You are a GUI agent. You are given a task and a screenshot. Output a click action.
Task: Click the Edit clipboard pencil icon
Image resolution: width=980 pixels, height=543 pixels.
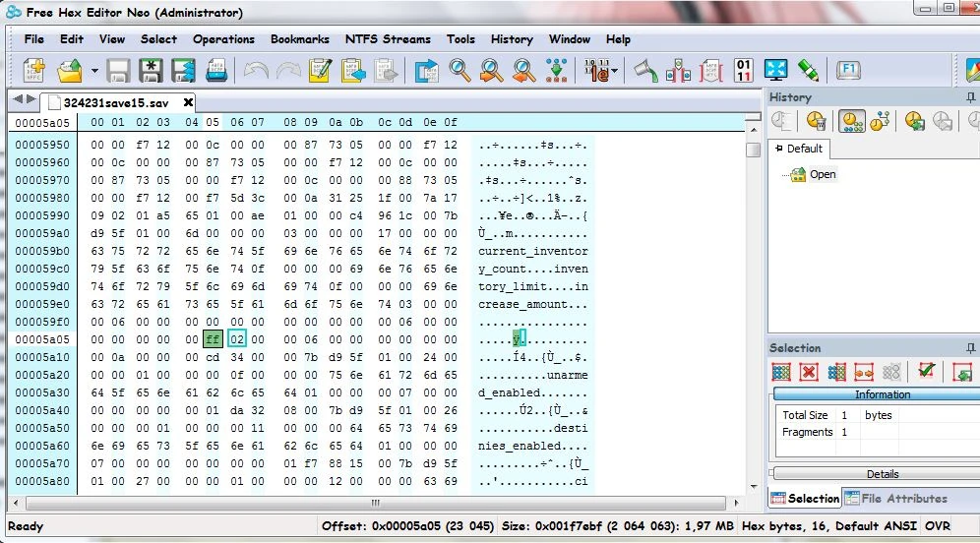pos(320,71)
